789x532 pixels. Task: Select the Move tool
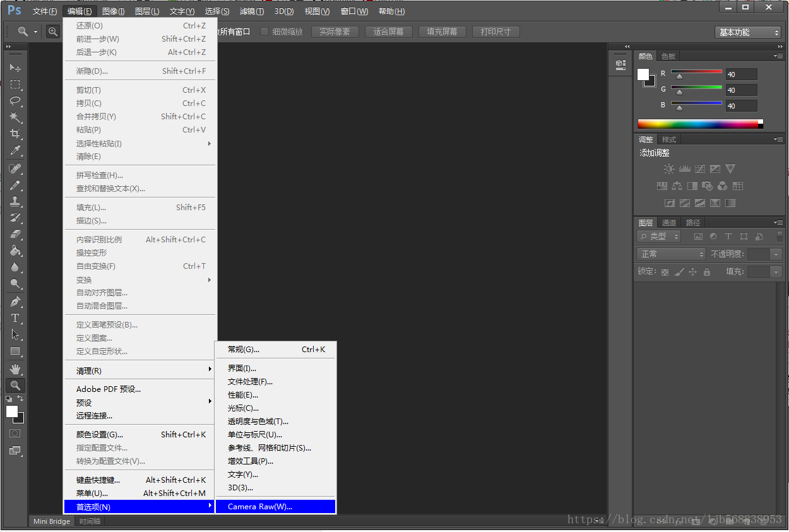point(15,68)
